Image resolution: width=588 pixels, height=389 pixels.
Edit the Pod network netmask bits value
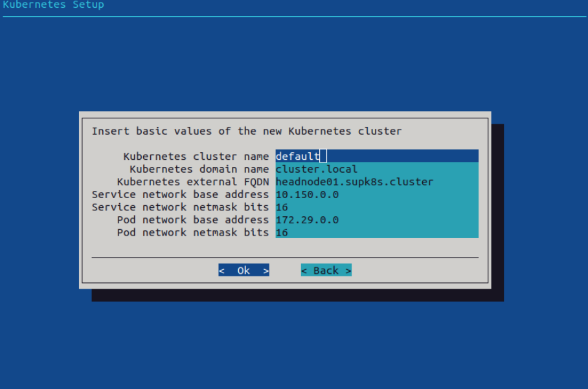pyautogui.click(x=377, y=232)
